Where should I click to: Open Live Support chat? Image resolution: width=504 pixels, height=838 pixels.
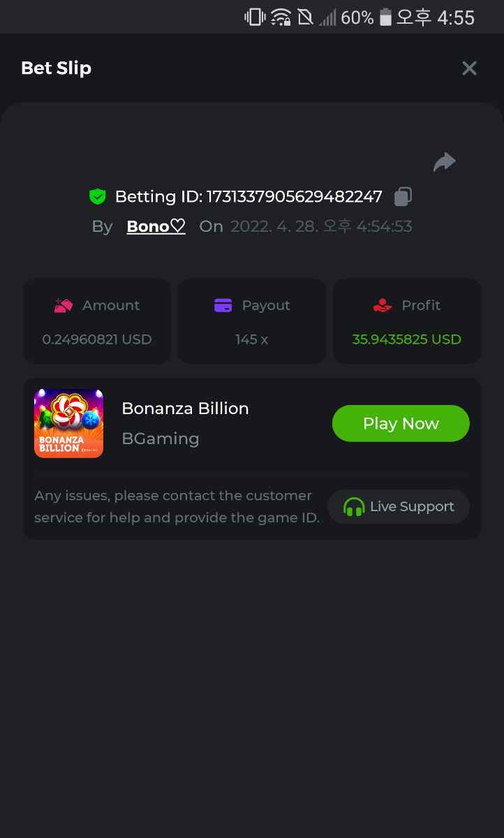(399, 506)
